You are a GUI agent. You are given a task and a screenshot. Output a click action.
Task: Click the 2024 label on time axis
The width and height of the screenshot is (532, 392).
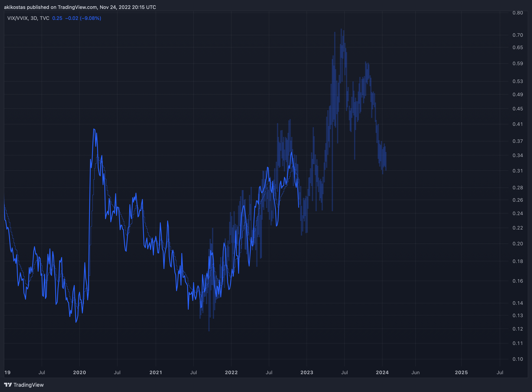pos(382,372)
